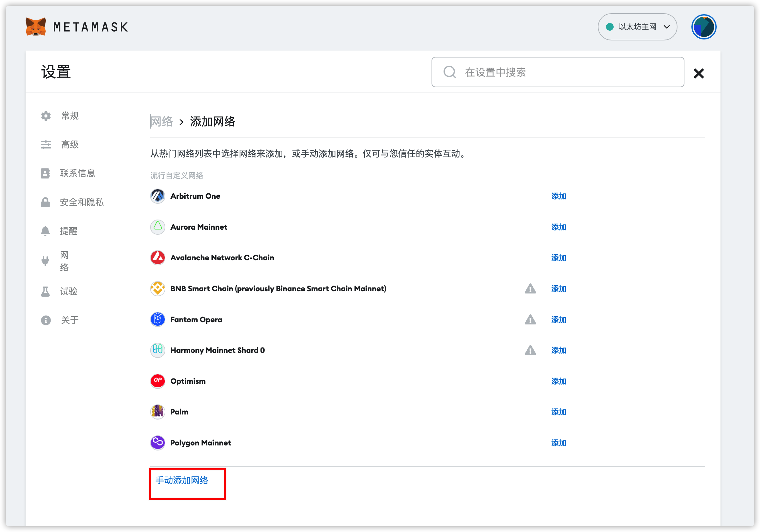Click the BNB Smart Chain logo
This screenshot has width=760, height=532.
[157, 288]
